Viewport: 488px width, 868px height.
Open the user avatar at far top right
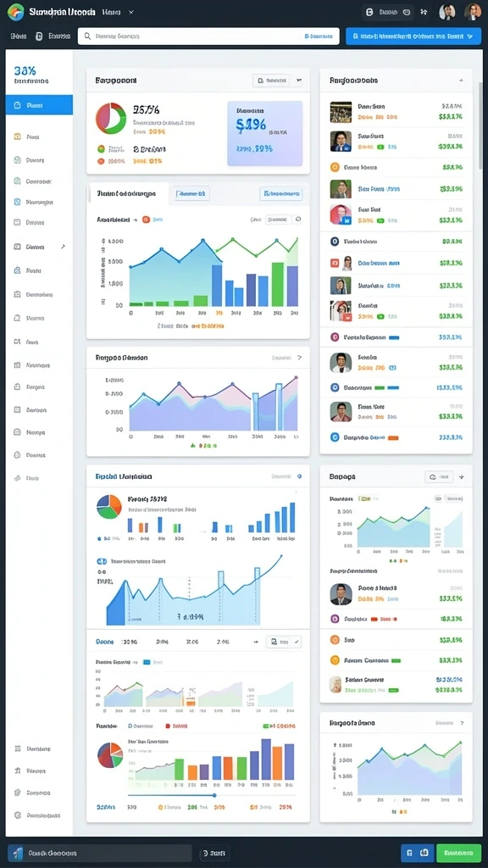473,12
